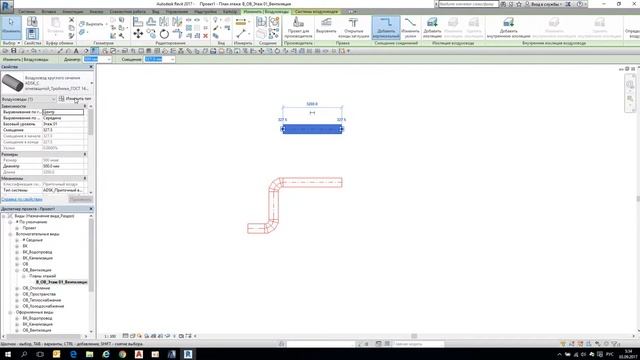640x360 pixels.
Task: Select the blue highlighted duct in drawing
Action: [x=312, y=129]
